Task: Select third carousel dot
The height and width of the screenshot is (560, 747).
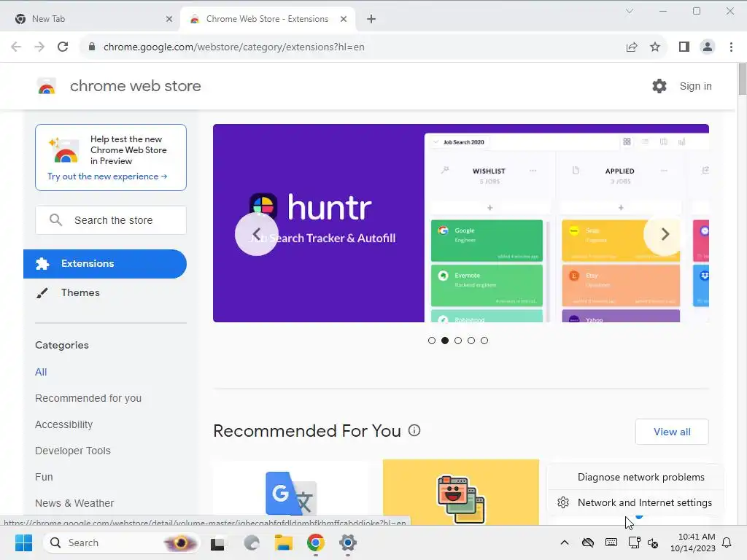Action: tap(458, 341)
